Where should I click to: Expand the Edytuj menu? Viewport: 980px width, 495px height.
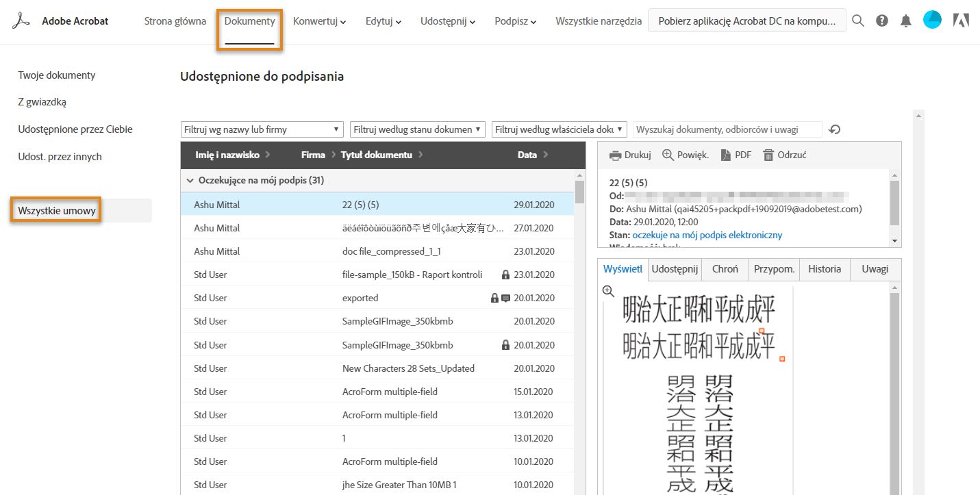[x=384, y=21]
